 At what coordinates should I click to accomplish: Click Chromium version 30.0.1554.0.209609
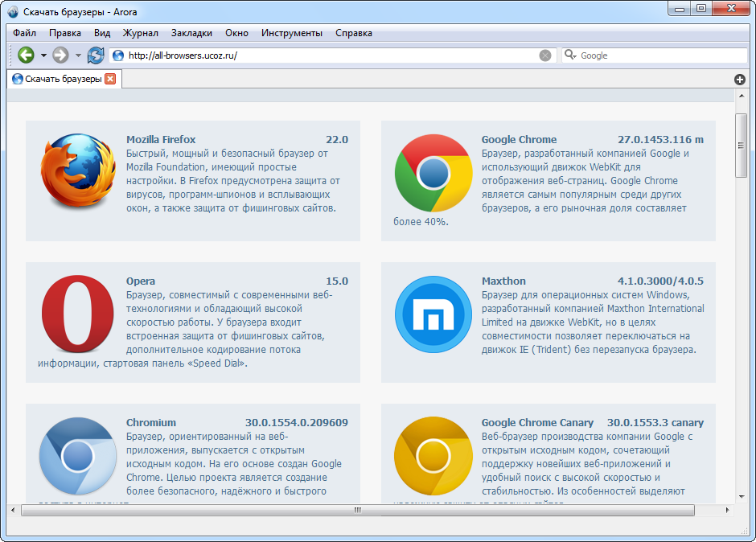click(297, 423)
